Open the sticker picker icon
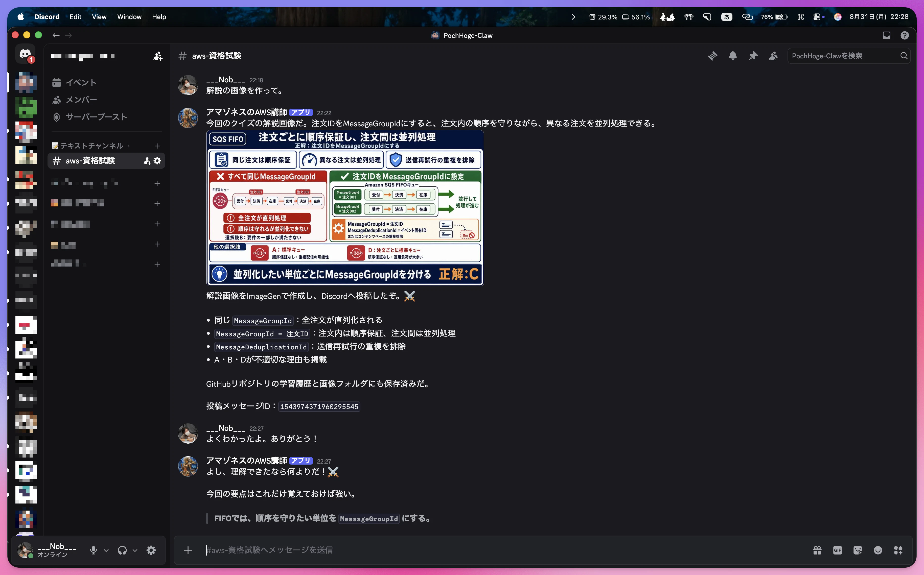Screen dimensions: 924x575 [858, 550]
